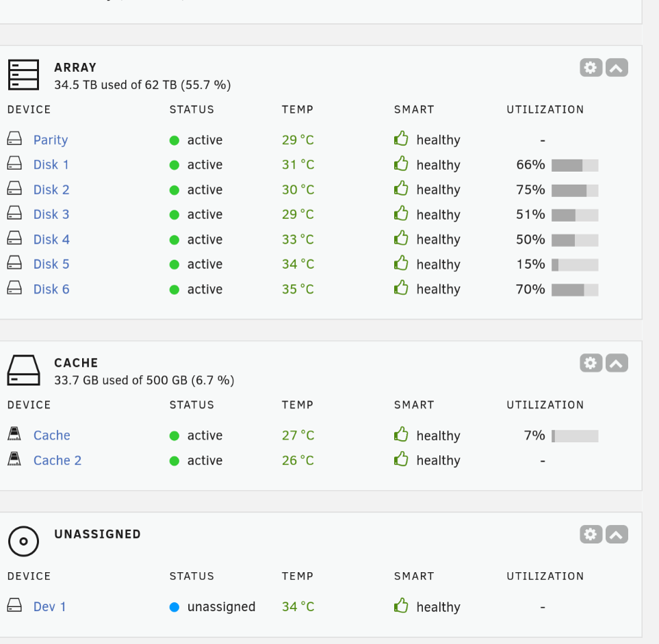659x644 pixels.
Task: Click the Array server stack icon
Action: (23, 75)
